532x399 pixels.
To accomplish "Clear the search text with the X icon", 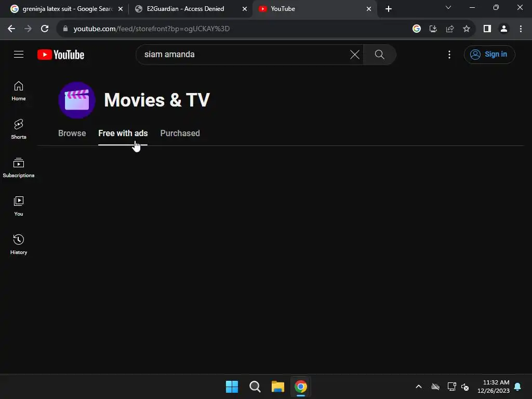I will coord(354,54).
